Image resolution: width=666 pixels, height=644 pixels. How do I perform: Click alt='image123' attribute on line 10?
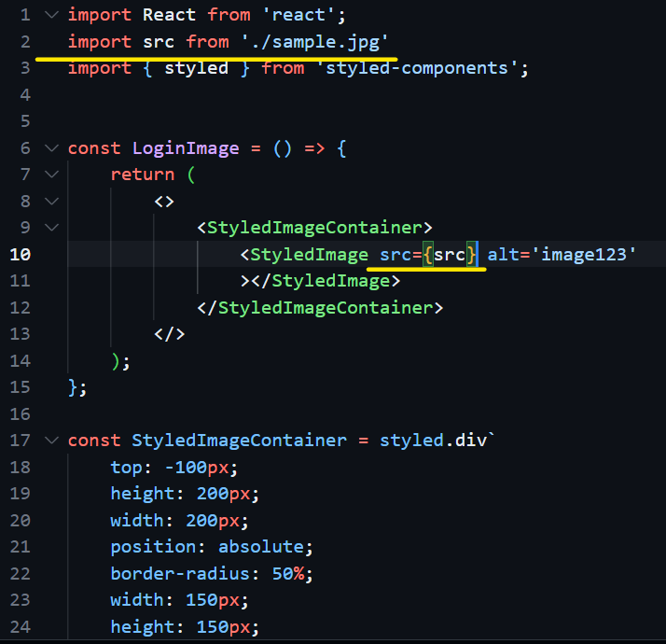coord(562,255)
